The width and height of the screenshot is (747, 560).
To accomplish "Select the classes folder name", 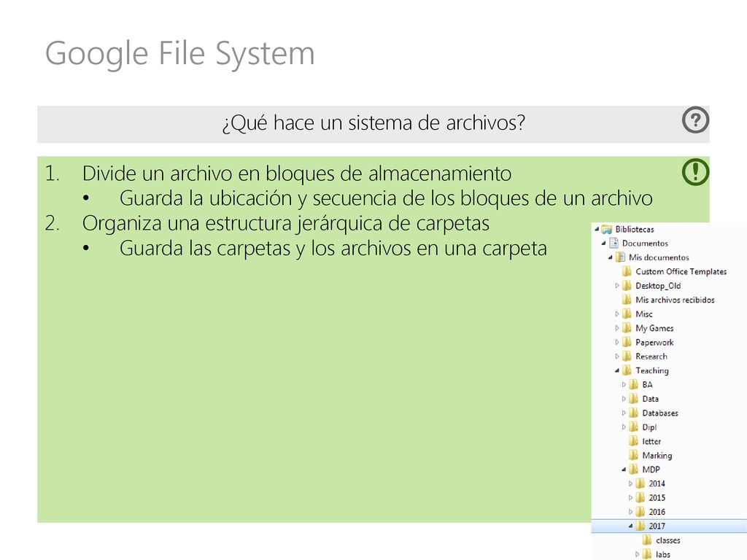I will [x=668, y=540].
